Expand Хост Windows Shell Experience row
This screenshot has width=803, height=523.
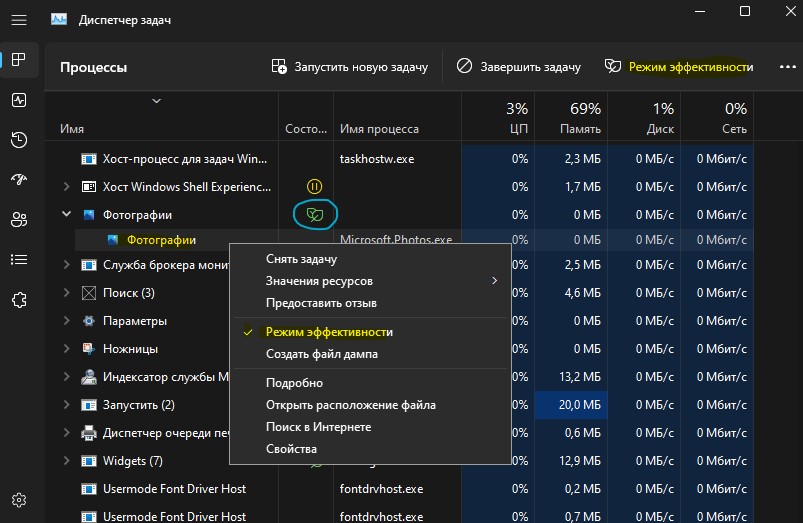(x=67, y=186)
